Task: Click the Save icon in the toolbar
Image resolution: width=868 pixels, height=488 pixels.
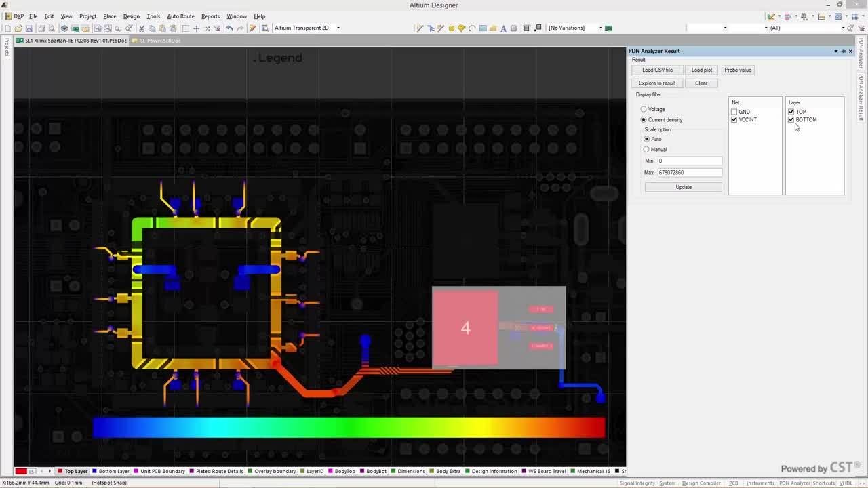Action: point(29,28)
